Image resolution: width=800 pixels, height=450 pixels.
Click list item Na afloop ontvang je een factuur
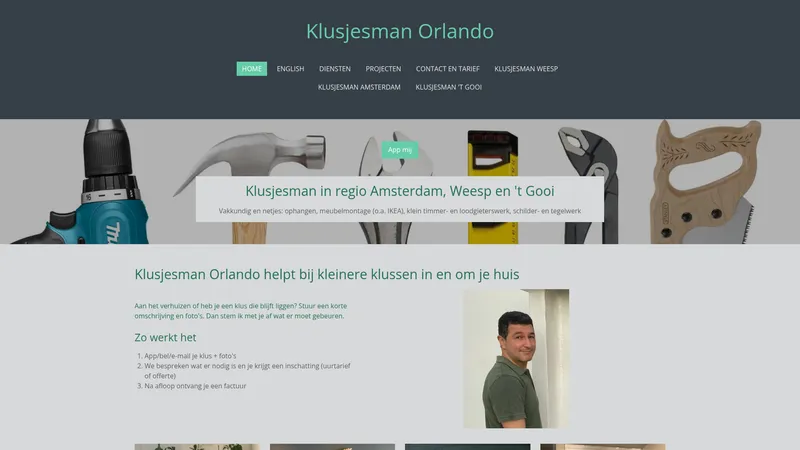tap(195, 386)
